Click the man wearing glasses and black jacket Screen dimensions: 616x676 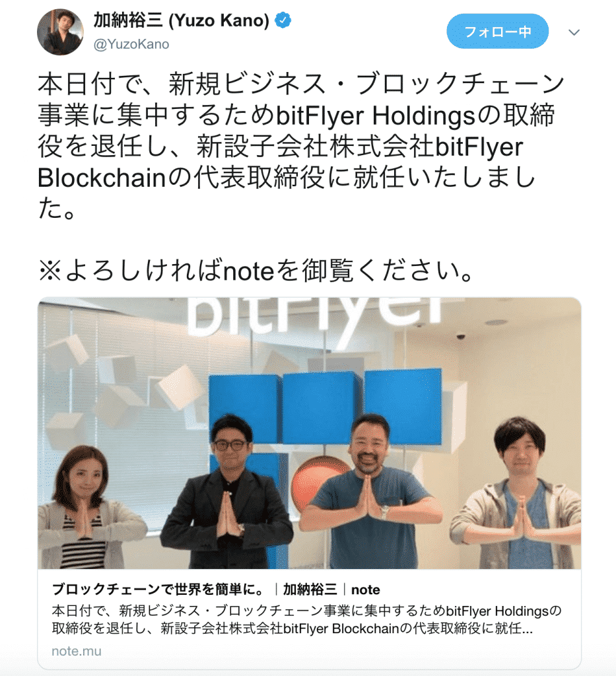228,491
